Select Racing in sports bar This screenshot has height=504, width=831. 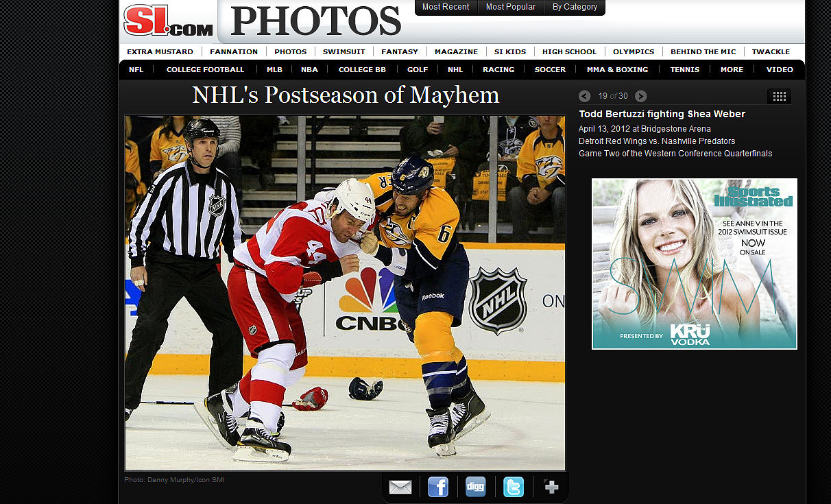point(498,69)
